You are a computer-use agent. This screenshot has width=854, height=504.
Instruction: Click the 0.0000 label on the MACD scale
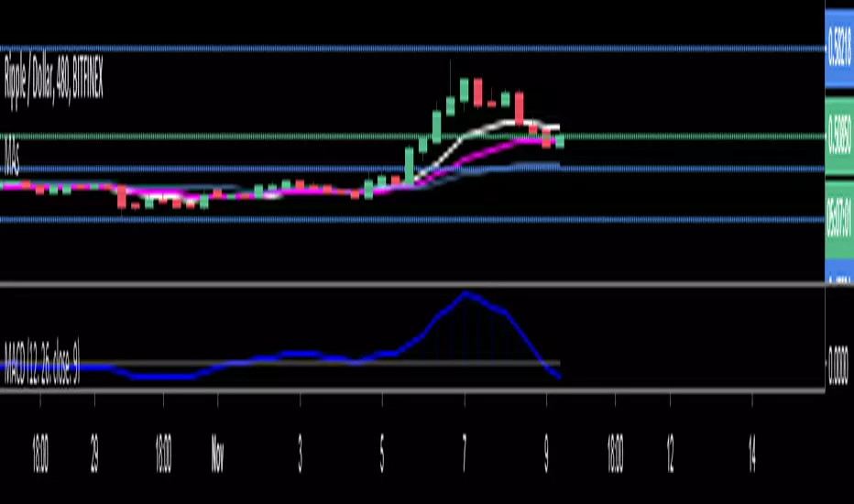pos(838,367)
